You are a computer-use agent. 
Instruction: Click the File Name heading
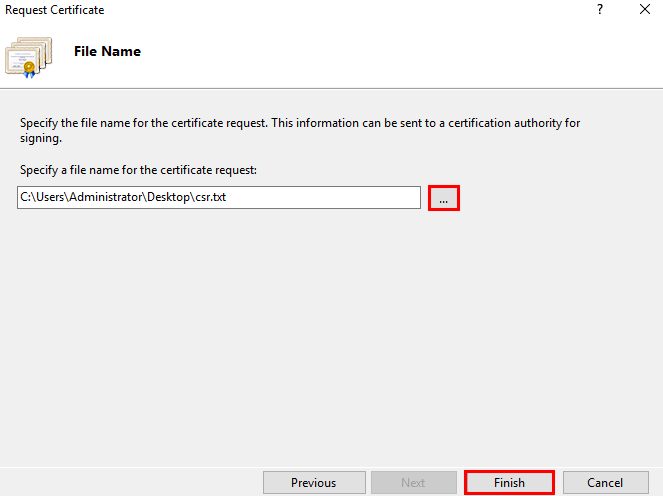[x=107, y=51]
